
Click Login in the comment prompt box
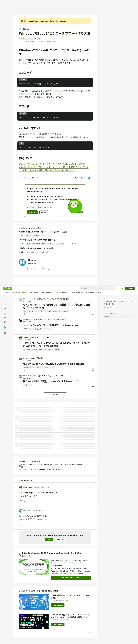(x=49, y=539)
